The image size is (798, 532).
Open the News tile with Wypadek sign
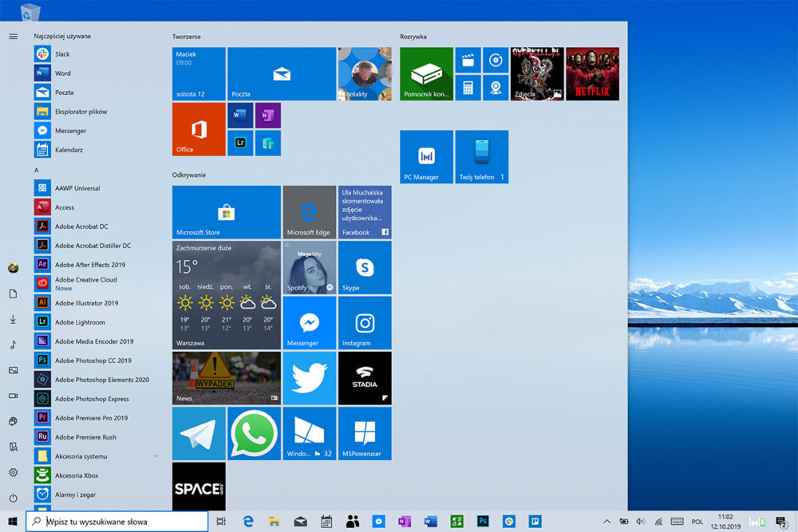[227, 378]
